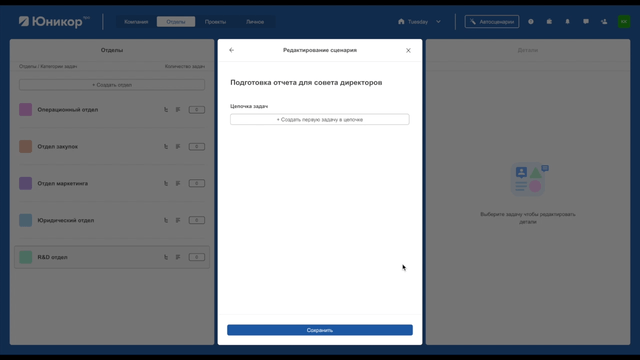640x360 pixels.
Task: Click list view icon for Операционный отдел
Action: (178, 109)
